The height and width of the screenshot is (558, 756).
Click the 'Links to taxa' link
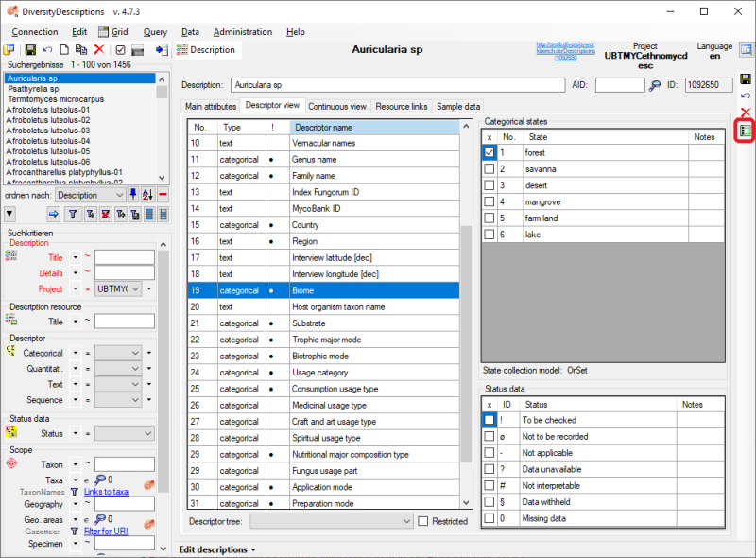click(x=106, y=492)
